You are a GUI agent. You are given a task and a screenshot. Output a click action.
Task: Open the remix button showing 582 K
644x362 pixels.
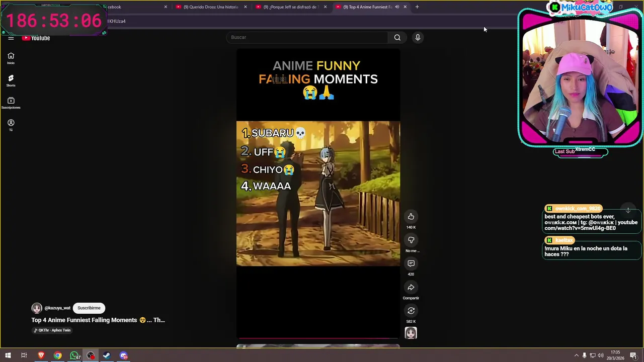click(411, 311)
